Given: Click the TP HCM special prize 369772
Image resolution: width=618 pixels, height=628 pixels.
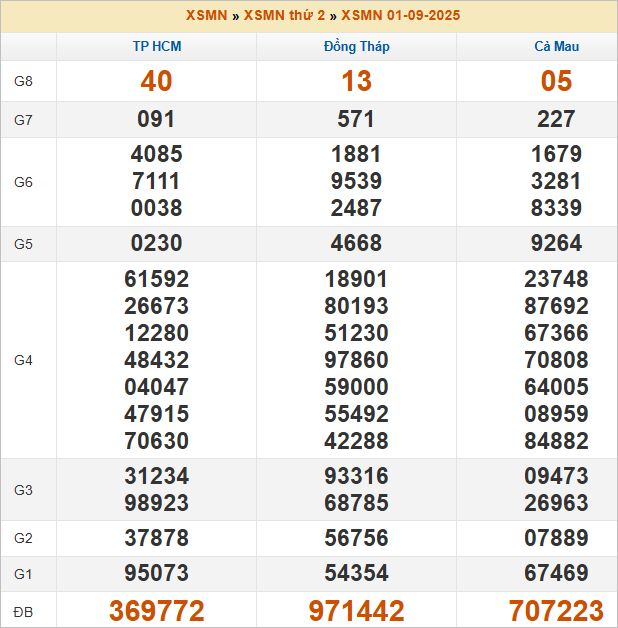Looking at the screenshot, I should (157, 611).
